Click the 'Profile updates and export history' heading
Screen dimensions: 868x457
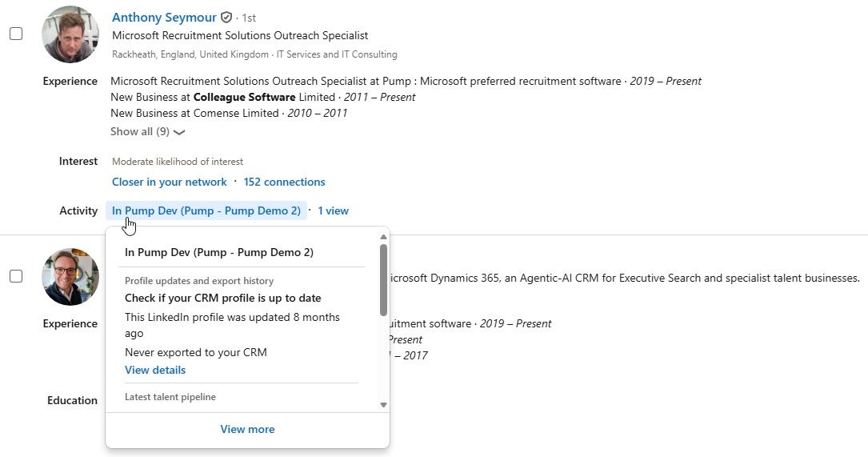click(198, 281)
